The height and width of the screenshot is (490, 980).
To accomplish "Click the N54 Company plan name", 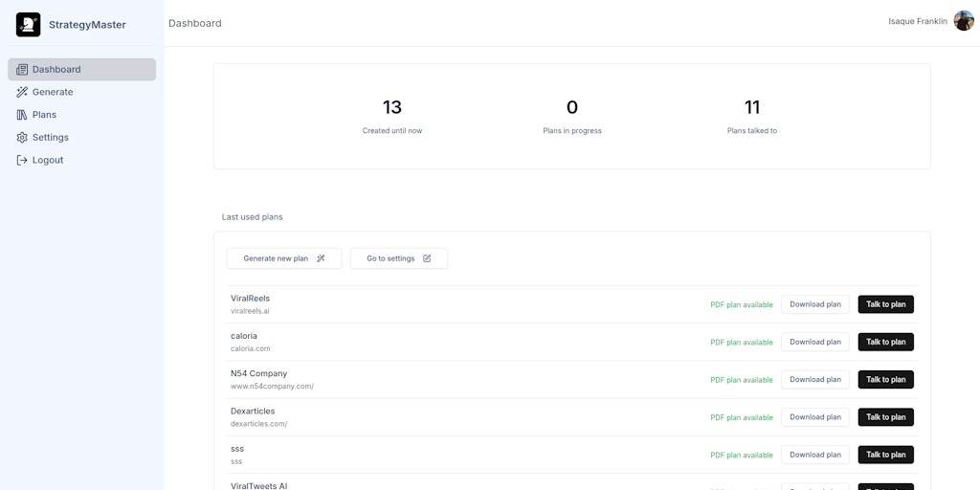I will point(258,373).
